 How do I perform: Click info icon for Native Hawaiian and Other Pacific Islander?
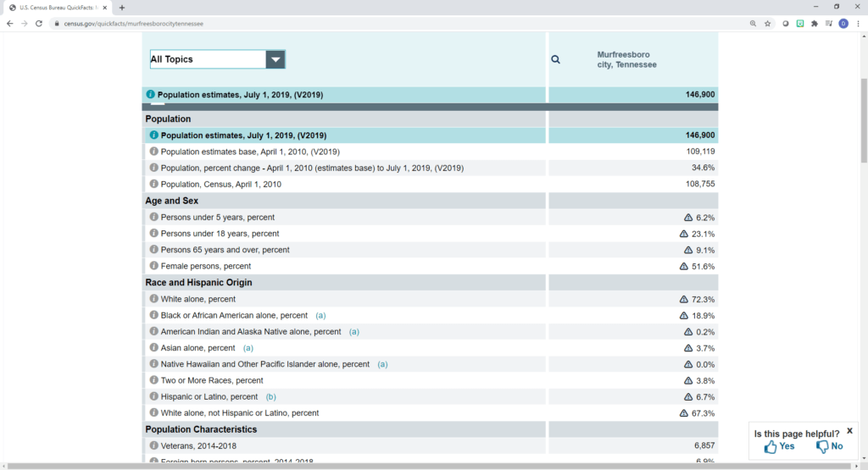154,364
